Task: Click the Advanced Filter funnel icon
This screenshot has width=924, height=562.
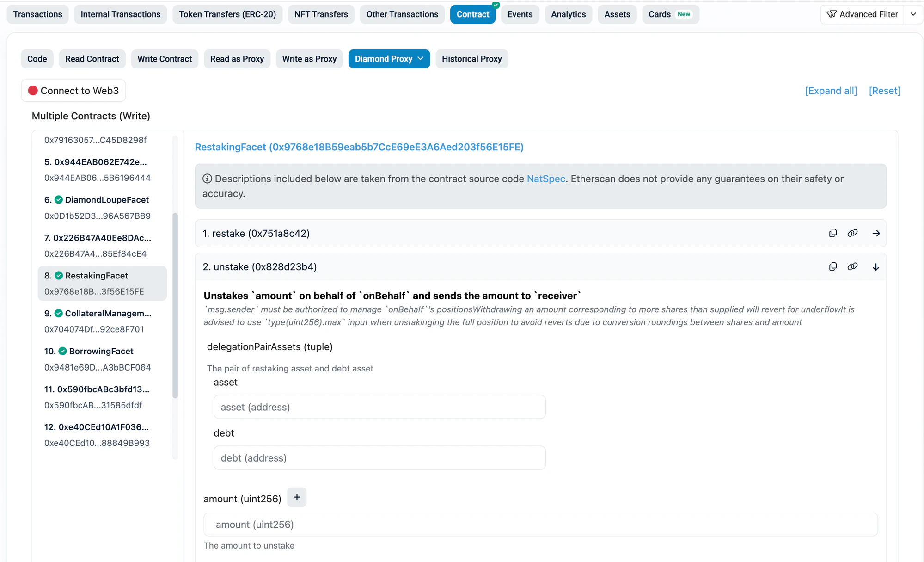Action: (x=832, y=14)
